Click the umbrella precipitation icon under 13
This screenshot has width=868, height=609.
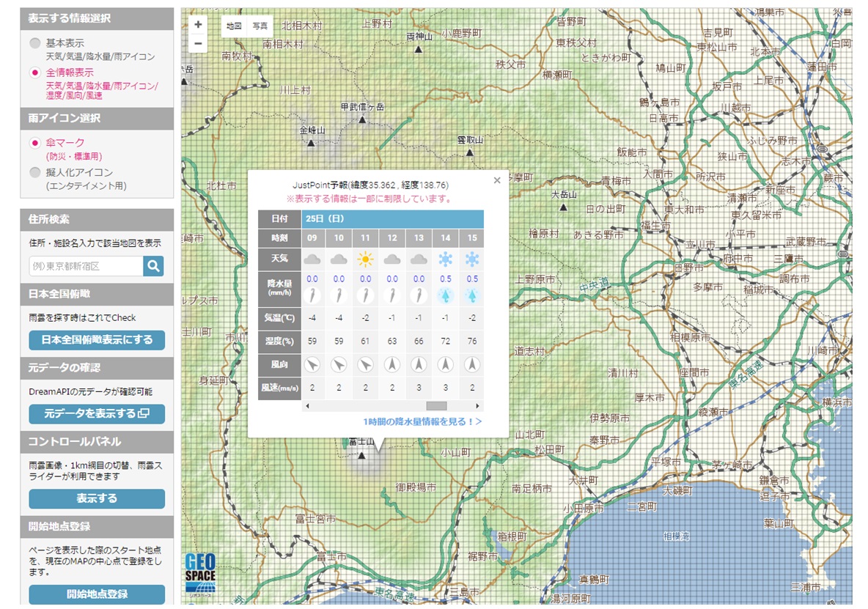pyautogui.click(x=419, y=295)
